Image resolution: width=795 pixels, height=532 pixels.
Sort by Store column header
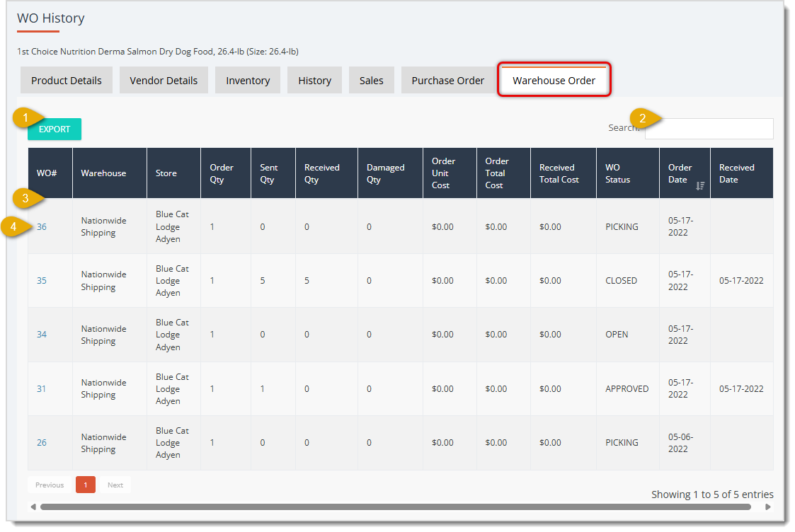[174, 173]
